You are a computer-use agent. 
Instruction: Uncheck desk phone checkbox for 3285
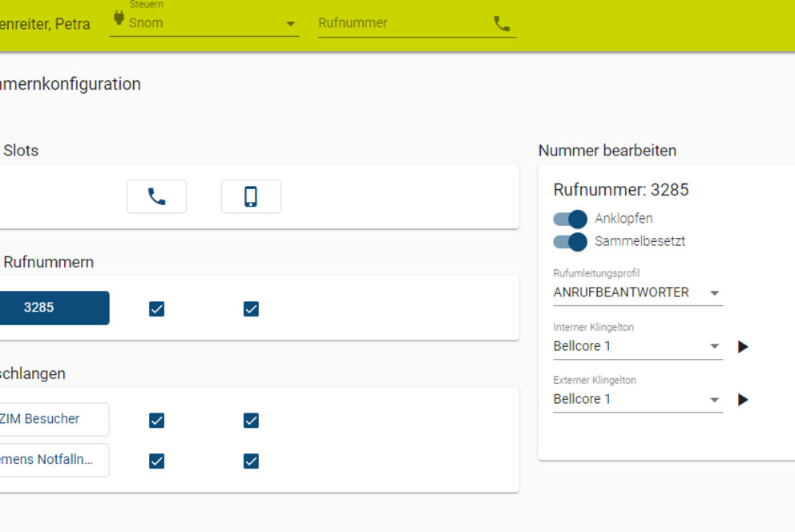[x=156, y=308]
